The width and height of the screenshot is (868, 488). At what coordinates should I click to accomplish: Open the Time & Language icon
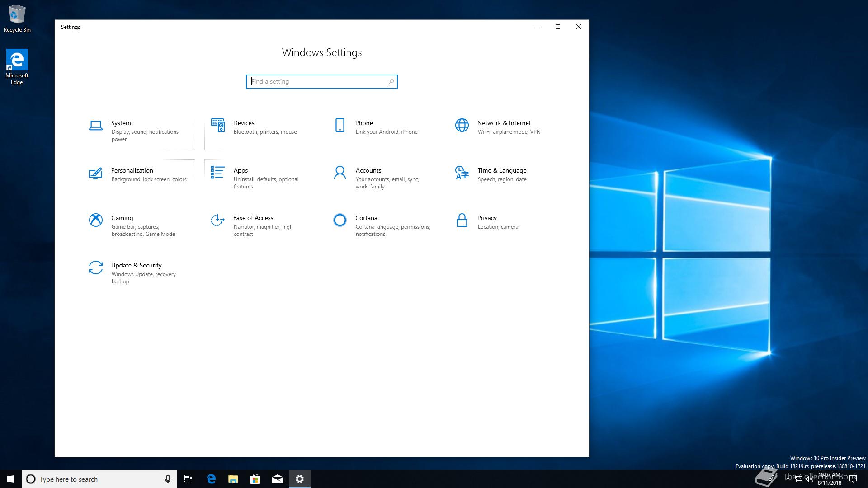(462, 173)
